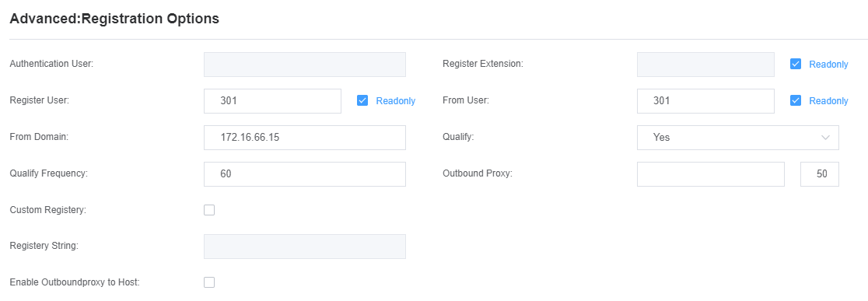Select the Register User field showing 301
The width and height of the screenshot is (868, 301).
point(272,100)
